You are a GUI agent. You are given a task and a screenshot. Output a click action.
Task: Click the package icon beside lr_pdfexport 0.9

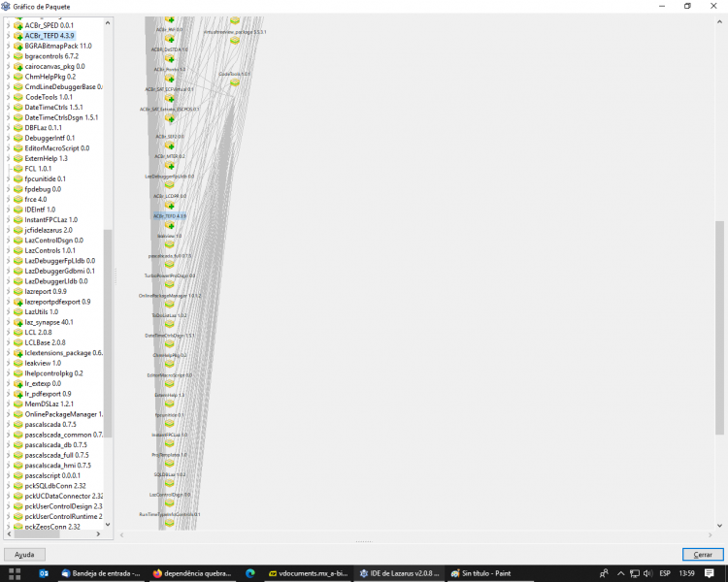tap(18, 394)
